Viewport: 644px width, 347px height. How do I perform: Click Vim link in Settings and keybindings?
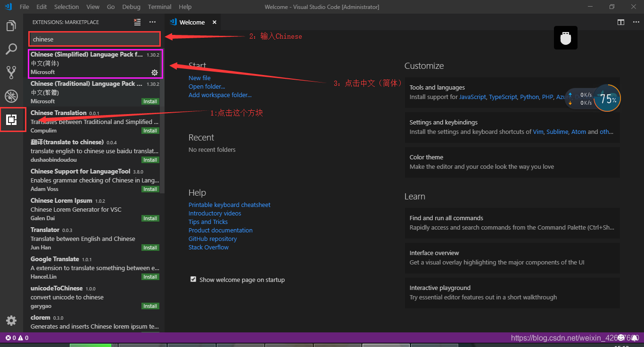coord(538,132)
